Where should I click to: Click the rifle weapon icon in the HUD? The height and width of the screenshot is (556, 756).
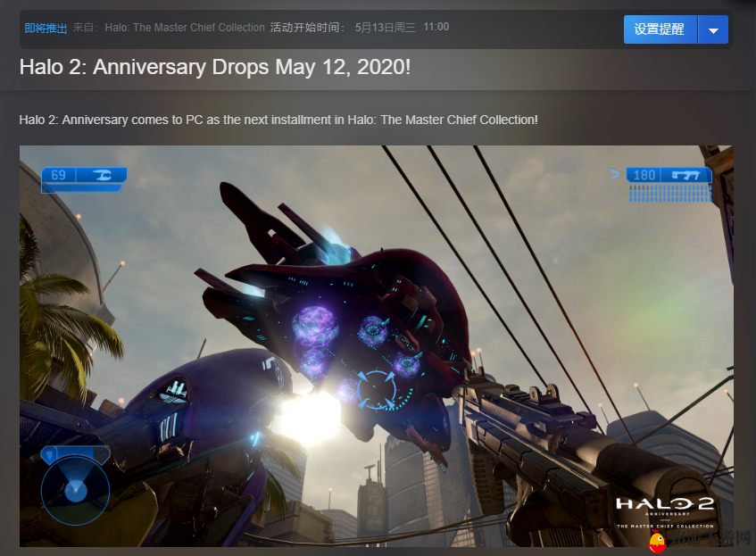686,175
